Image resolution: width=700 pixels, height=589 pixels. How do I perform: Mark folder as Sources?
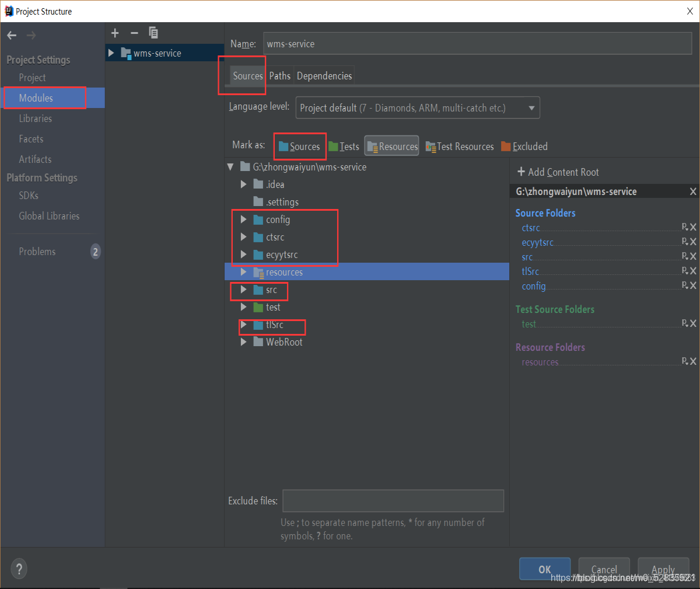tap(299, 147)
